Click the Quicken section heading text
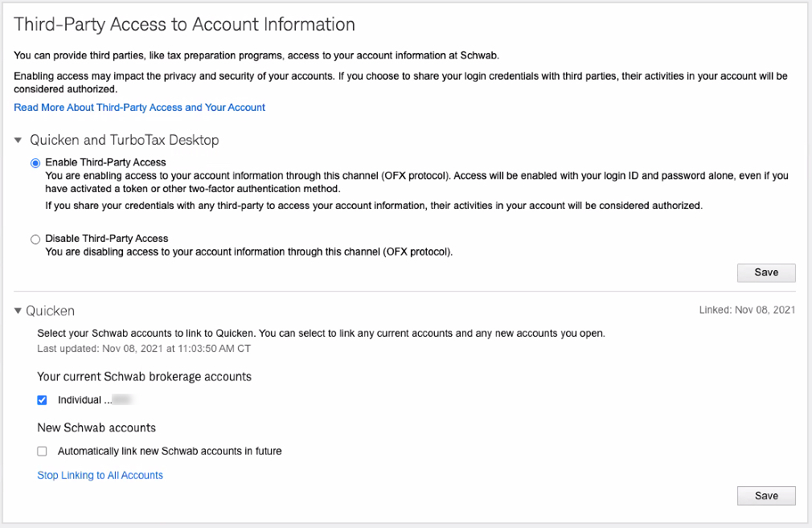The width and height of the screenshot is (812, 528). [x=50, y=311]
